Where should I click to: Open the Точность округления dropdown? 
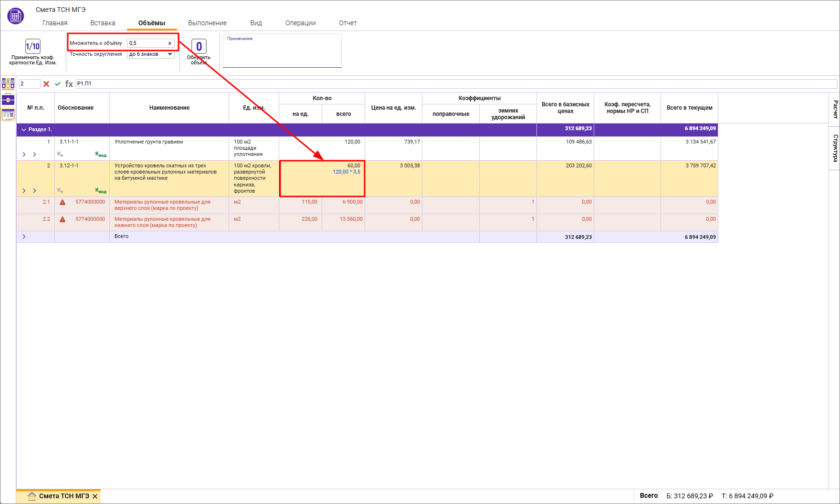click(x=170, y=54)
